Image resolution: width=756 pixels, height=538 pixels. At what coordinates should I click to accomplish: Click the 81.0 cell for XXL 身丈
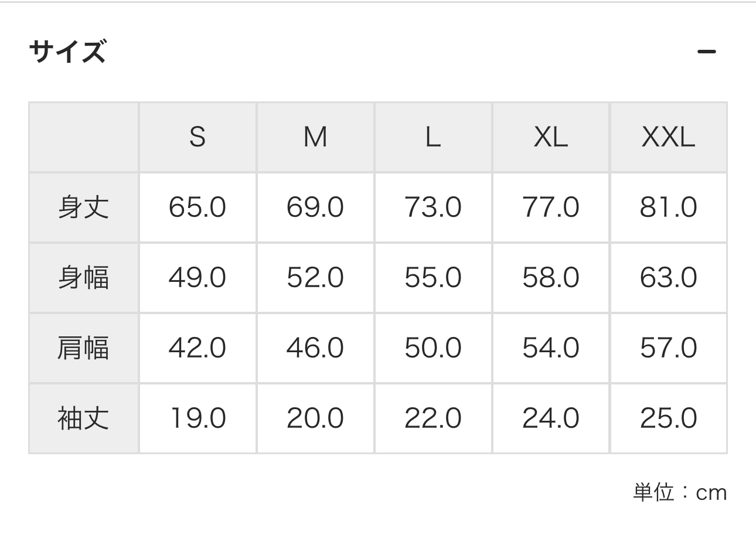click(669, 207)
